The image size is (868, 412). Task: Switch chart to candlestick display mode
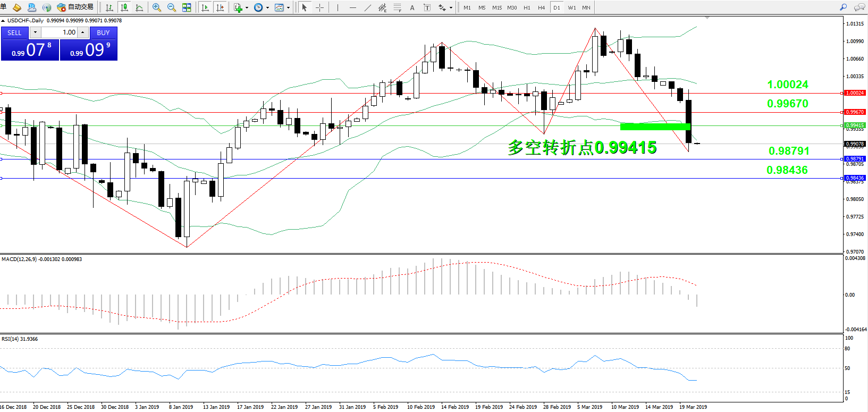click(x=124, y=7)
